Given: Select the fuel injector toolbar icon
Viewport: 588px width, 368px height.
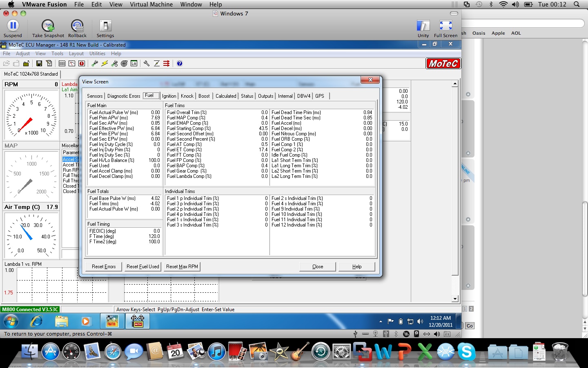Looking at the screenshot, I should pyautogui.click(x=95, y=63).
